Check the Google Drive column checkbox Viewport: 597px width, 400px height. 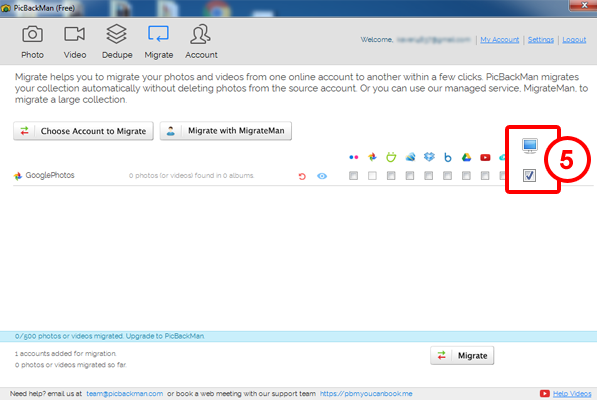[x=466, y=175]
